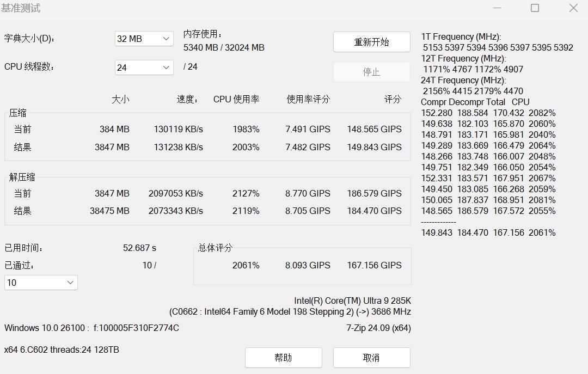Click the 取消 cancel button
Screen dimensions: 588x374
(372, 358)
